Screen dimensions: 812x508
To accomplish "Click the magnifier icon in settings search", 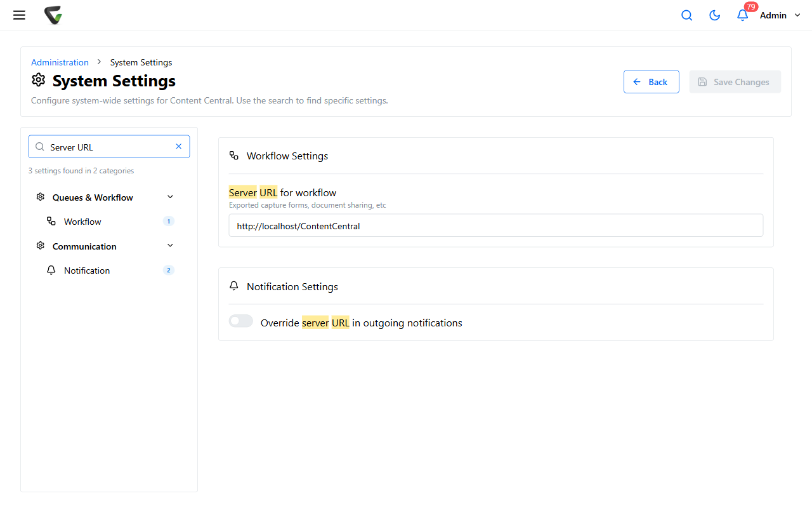I will pos(40,147).
